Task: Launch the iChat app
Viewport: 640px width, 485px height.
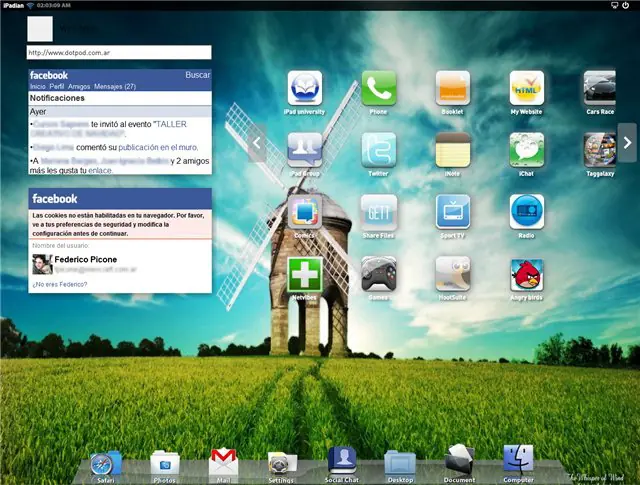Action: tap(527, 150)
